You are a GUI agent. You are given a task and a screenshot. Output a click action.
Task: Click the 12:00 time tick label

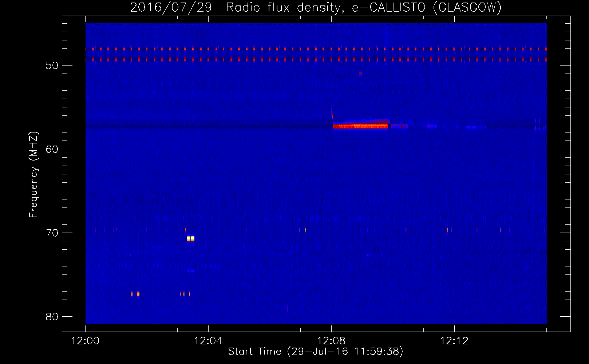[86, 341]
